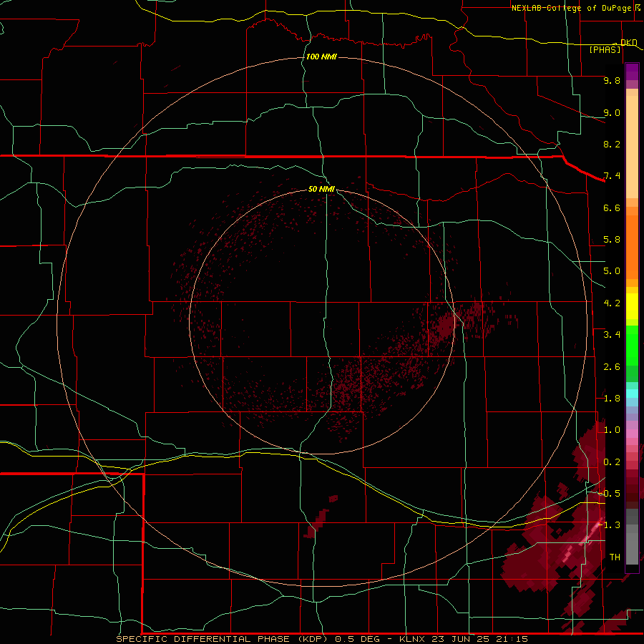This screenshot has width=644, height=644.
Task: Click the 0.2 scale value
Action: pyautogui.click(x=612, y=462)
